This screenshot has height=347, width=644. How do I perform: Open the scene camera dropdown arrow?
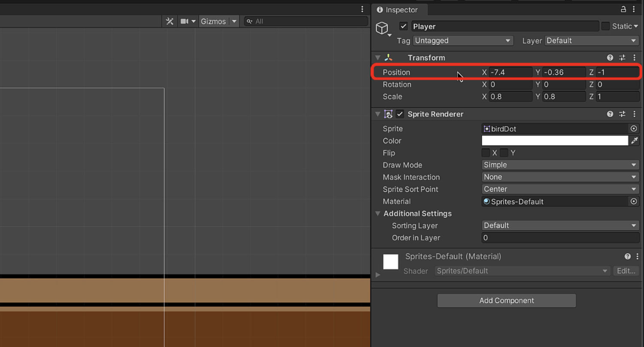(x=194, y=21)
